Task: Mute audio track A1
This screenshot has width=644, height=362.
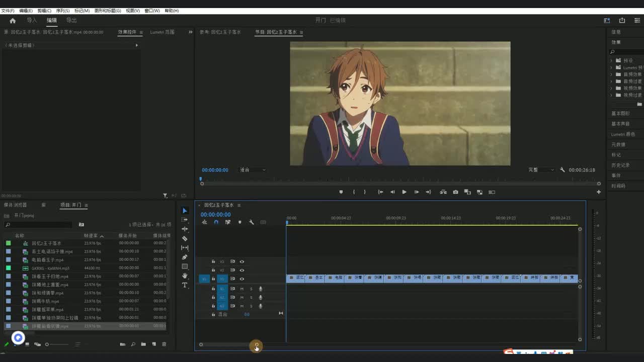Action: coord(242,289)
